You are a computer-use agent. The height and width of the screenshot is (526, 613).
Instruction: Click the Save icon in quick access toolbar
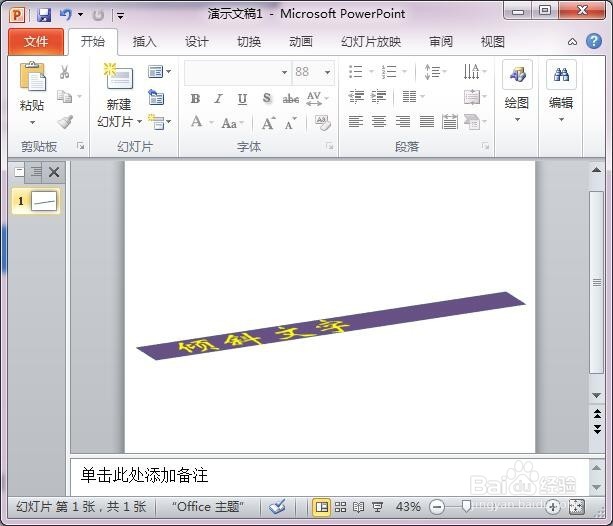point(44,15)
